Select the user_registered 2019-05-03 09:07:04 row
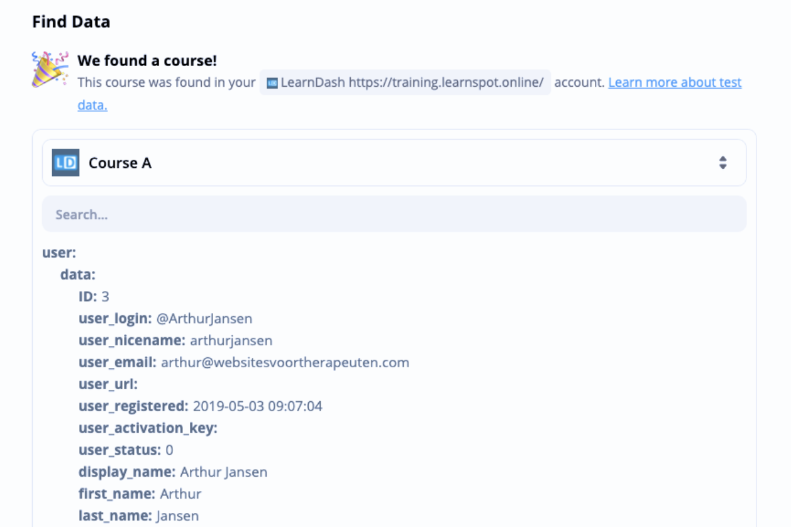Image resolution: width=791 pixels, height=532 pixels. [x=201, y=406]
